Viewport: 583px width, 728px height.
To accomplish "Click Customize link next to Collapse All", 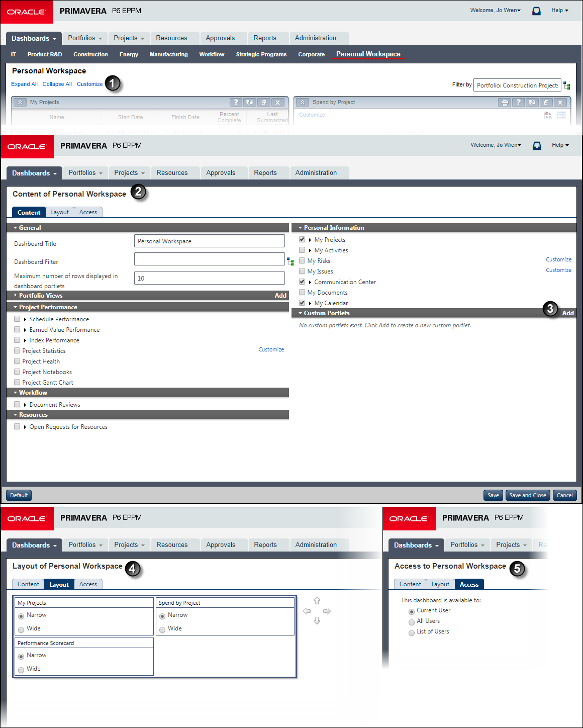I will pos(89,84).
